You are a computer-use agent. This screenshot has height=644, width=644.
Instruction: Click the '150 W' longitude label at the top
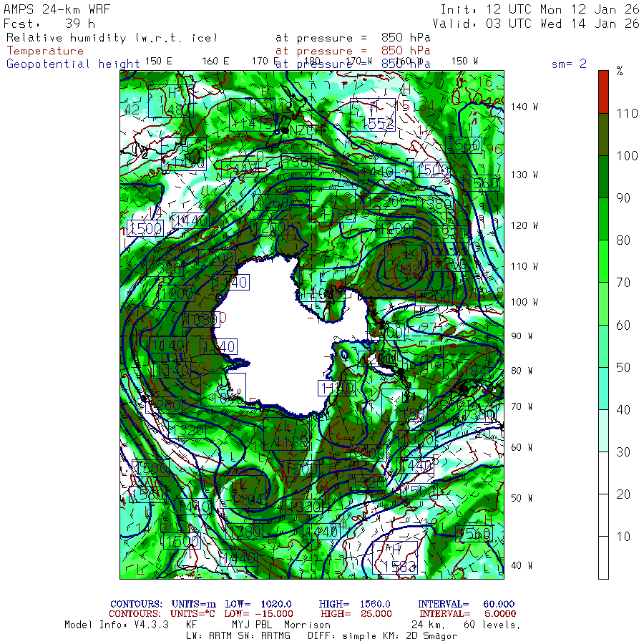(x=464, y=62)
